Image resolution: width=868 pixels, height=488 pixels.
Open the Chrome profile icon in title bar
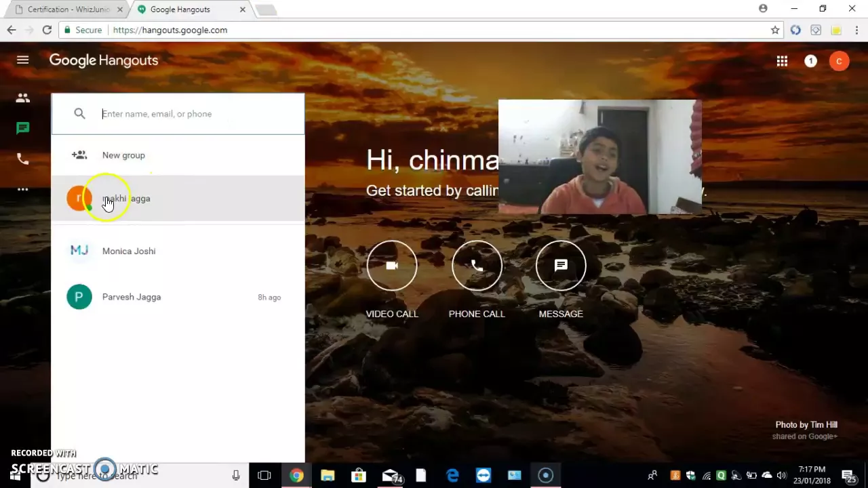tap(763, 9)
